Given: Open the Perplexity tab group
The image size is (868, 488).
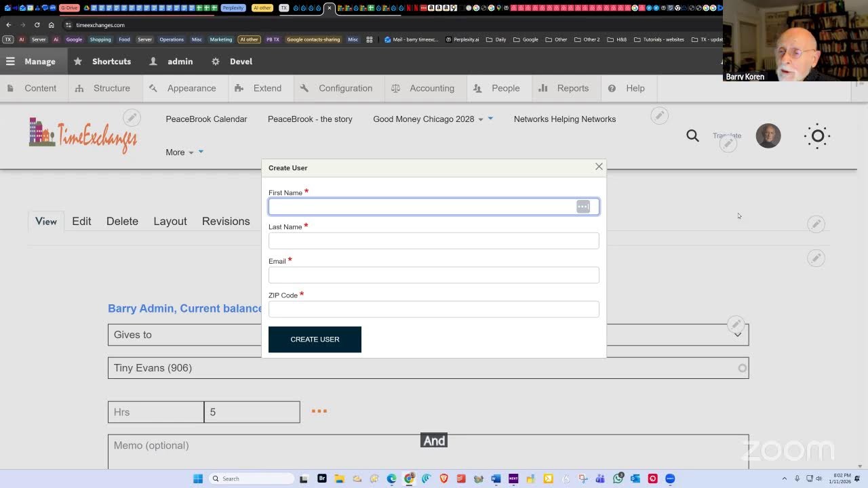Looking at the screenshot, I should (x=233, y=8).
